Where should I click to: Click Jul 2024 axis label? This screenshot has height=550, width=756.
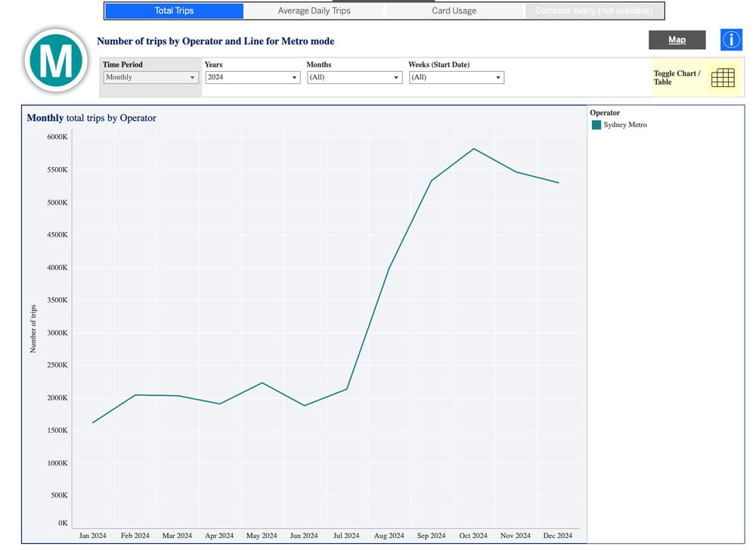[x=346, y=536]
